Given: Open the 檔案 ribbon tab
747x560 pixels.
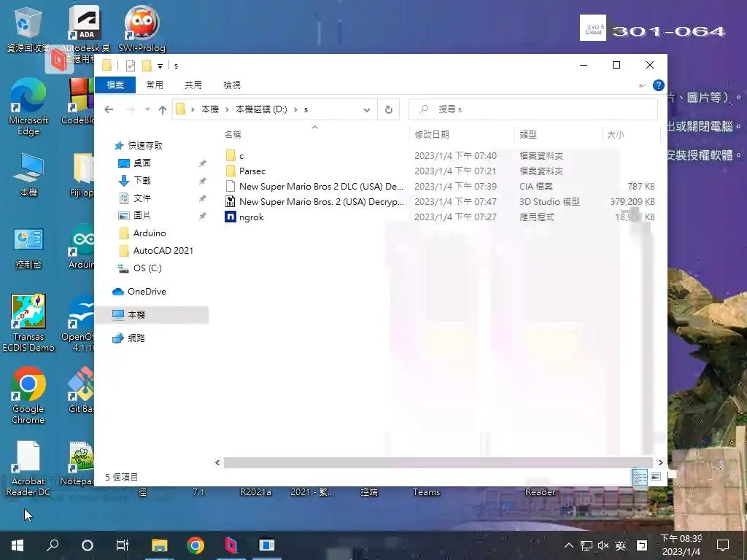Looking at the screenshot, I should (x=115, y=85).
